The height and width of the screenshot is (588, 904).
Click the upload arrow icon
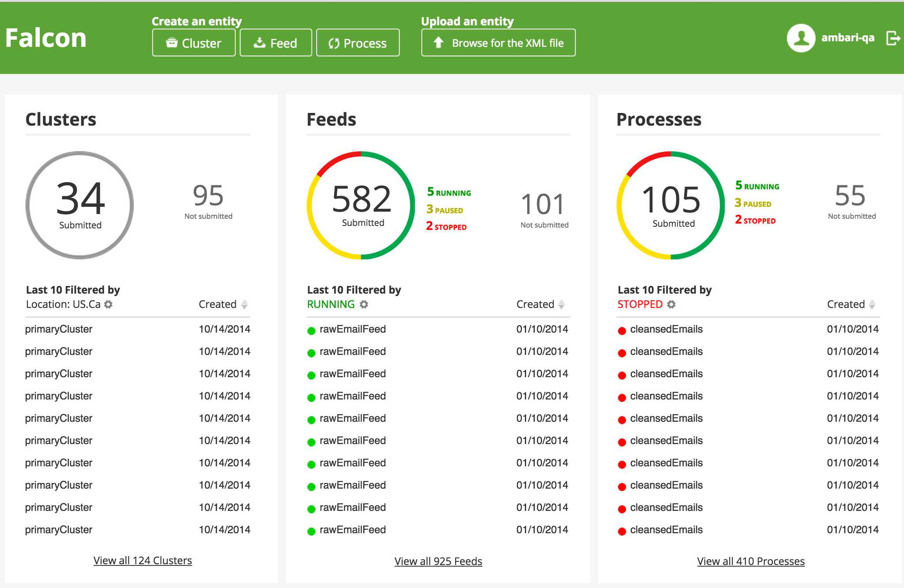coord(438,42)
